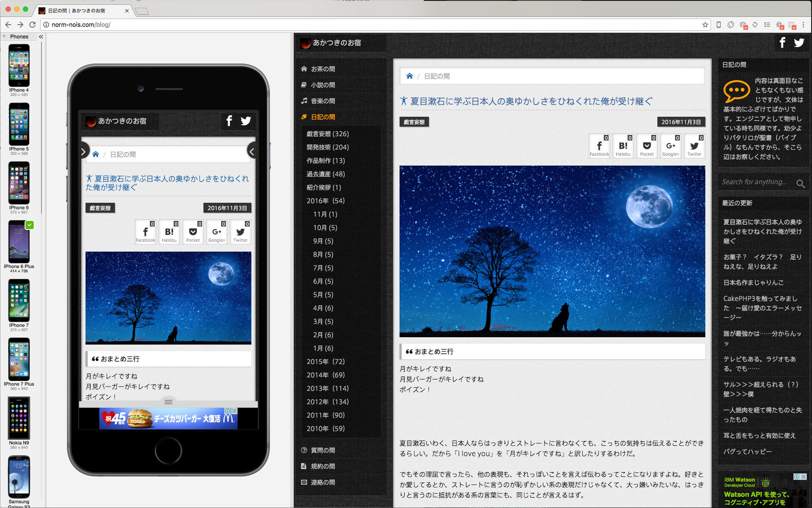
Task: Select the 音楽の間 navigation item
Action: point(323,101)
